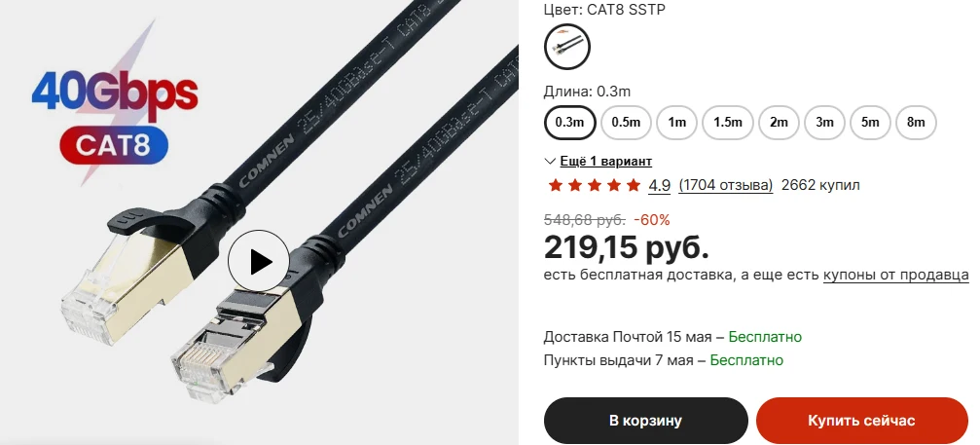The image size is (980, 445).
Task: Open the 1704 отзыва reviews link
Action: 726,185
